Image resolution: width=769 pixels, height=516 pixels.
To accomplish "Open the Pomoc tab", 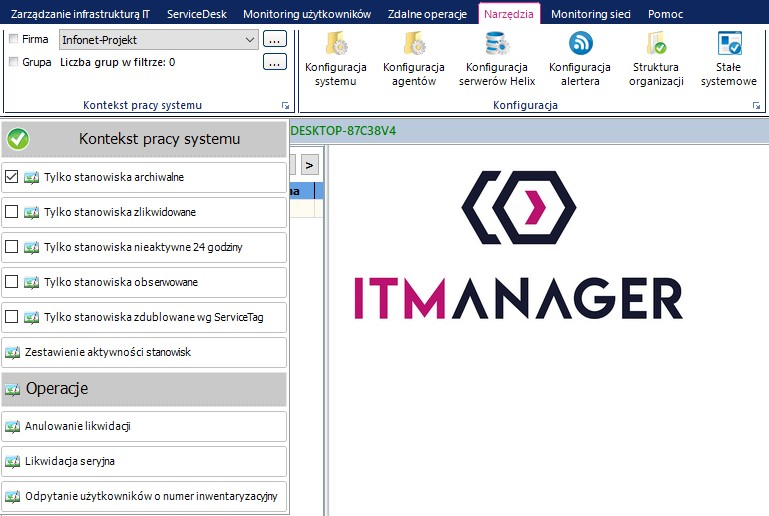I will click(666, 14).
